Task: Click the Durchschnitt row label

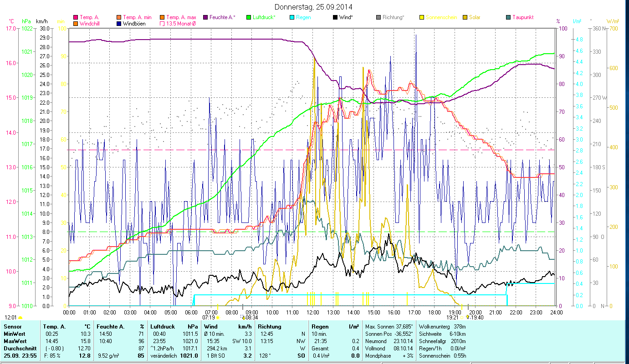Action: point(18,349)
